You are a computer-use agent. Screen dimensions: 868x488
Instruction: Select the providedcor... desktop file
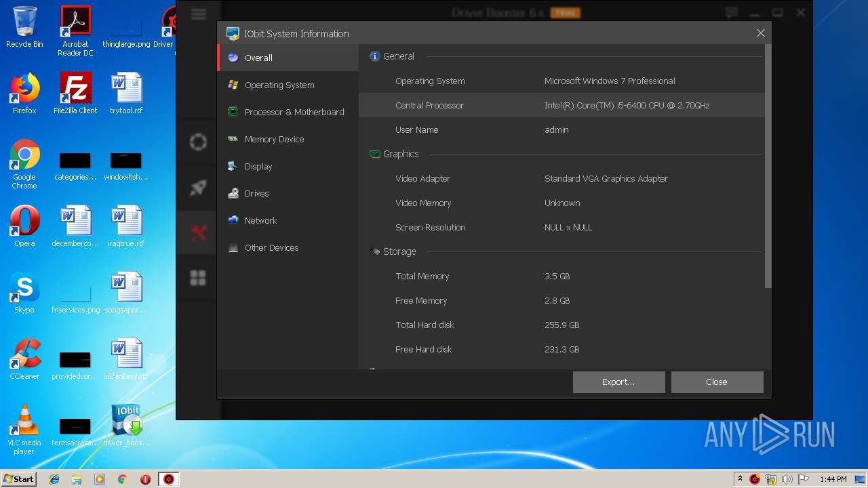click(x=75, y=365)
